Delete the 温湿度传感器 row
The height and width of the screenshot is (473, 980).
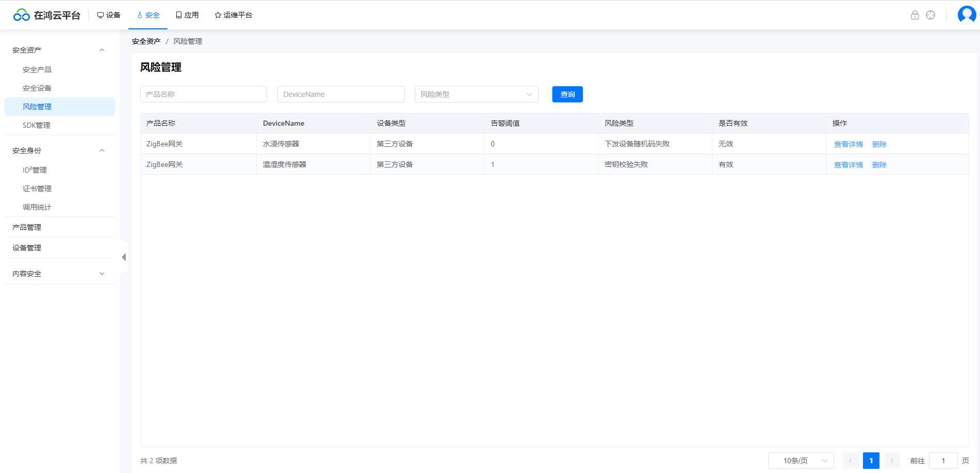tap(879, 165)
